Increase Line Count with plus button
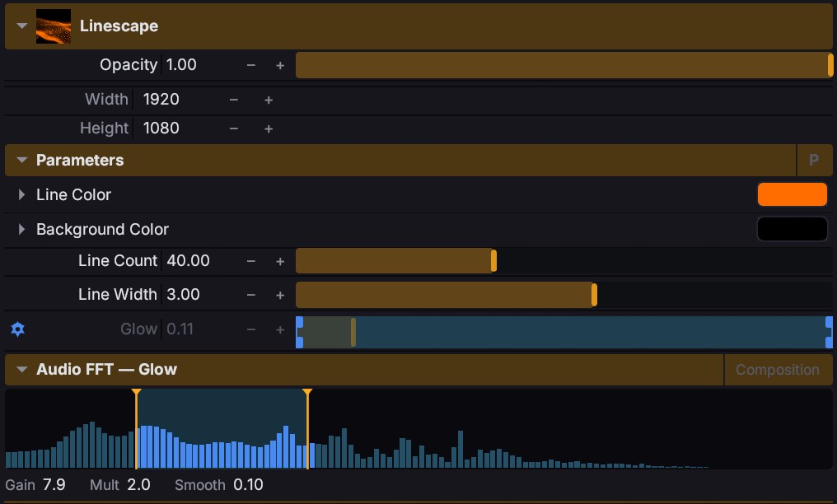This screenshot has width=837, height=504. tap(280, 261)
